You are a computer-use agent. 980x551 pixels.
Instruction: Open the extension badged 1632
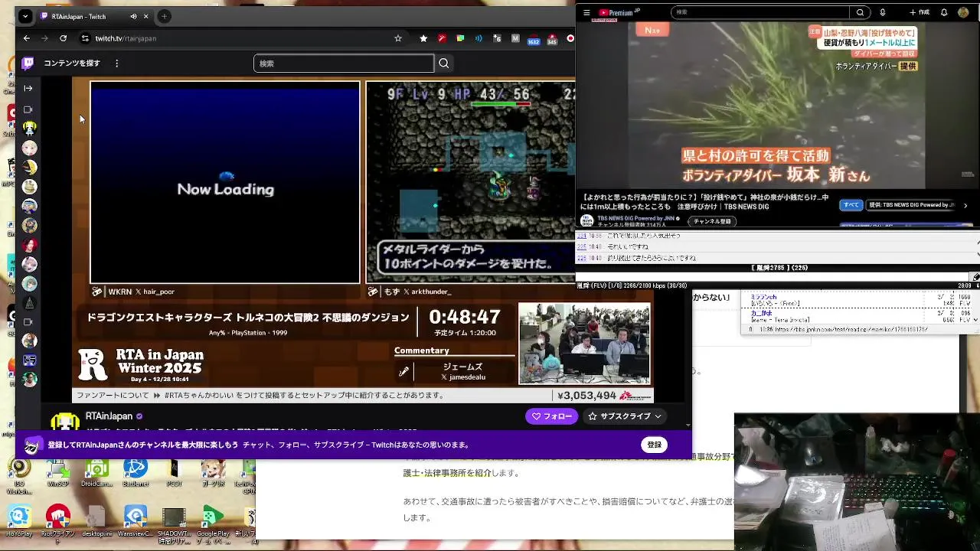tap(534, 39)
